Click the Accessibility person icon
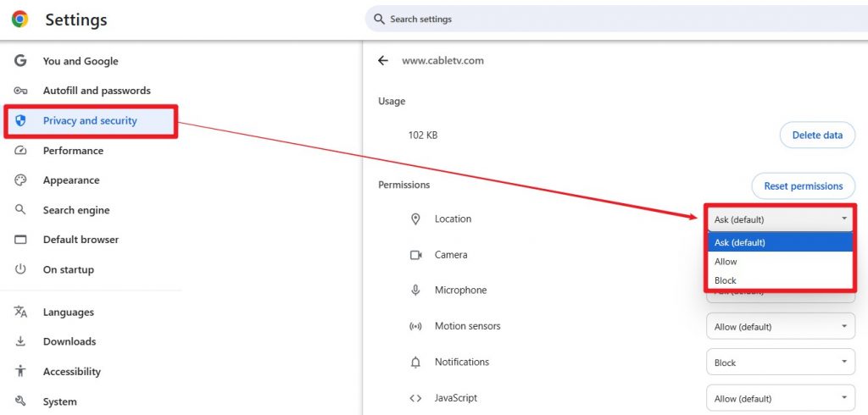The height and width of the screenshot is (415, 868). tap(20, 371)
